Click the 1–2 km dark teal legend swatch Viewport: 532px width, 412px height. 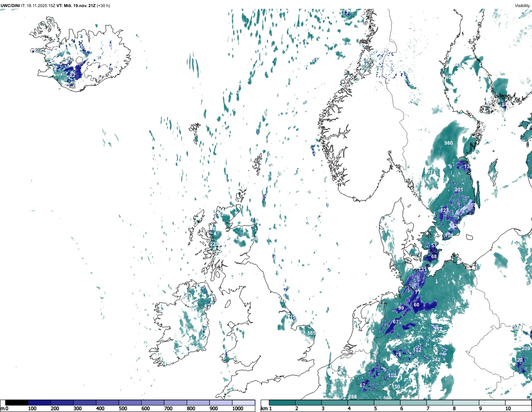[282, 402]
